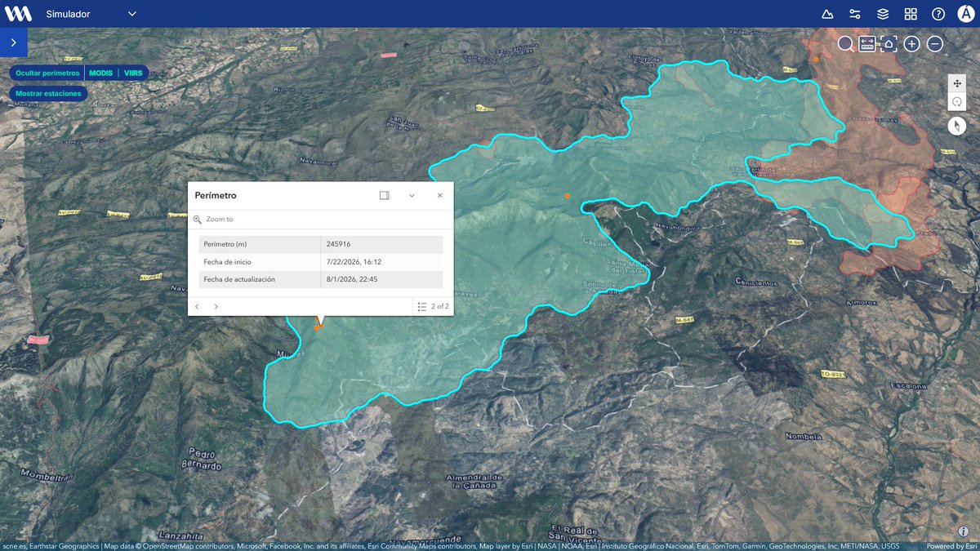Go to next feature in popup
This screenshot has height=551, width=980.
tap(216, 306)
